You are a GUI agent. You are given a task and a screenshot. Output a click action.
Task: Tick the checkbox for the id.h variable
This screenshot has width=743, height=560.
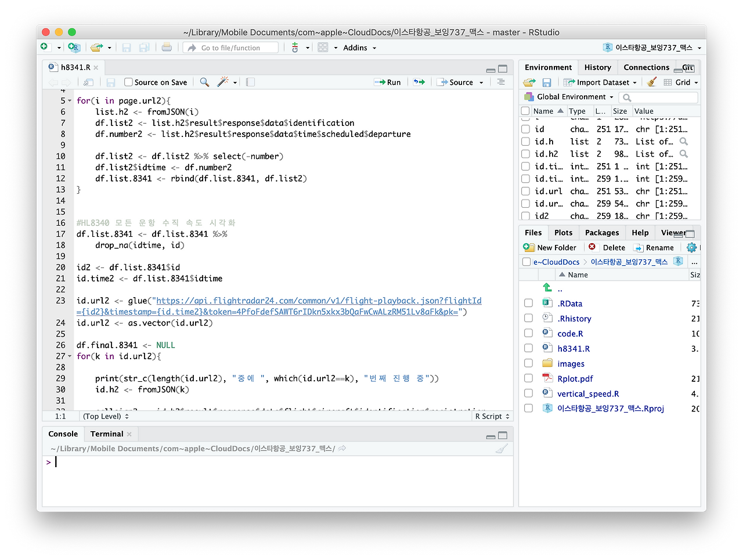tap(525, 142)
